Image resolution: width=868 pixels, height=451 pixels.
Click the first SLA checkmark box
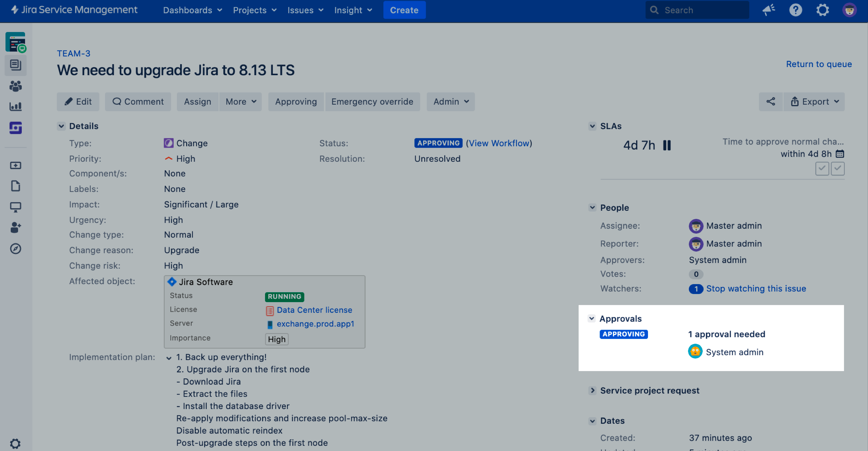point(822,169)
